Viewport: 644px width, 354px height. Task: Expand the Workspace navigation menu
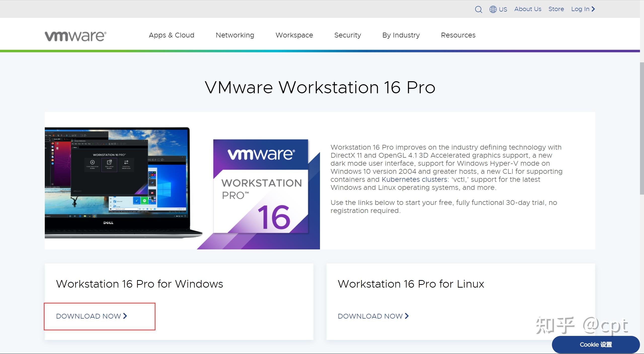coord(294,35)
